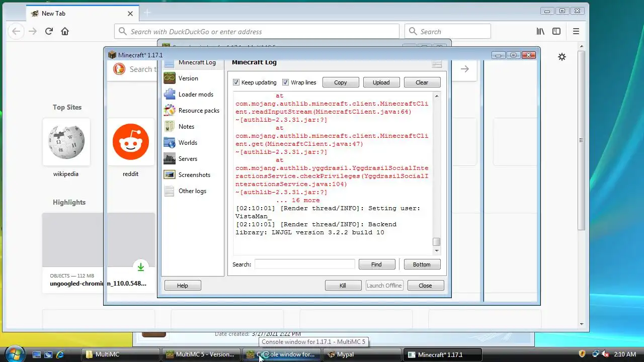Image resolution: width=644 pixels, height=362 pixels.
Task: Open new tab page settings gear
Action: click(562, 57)
